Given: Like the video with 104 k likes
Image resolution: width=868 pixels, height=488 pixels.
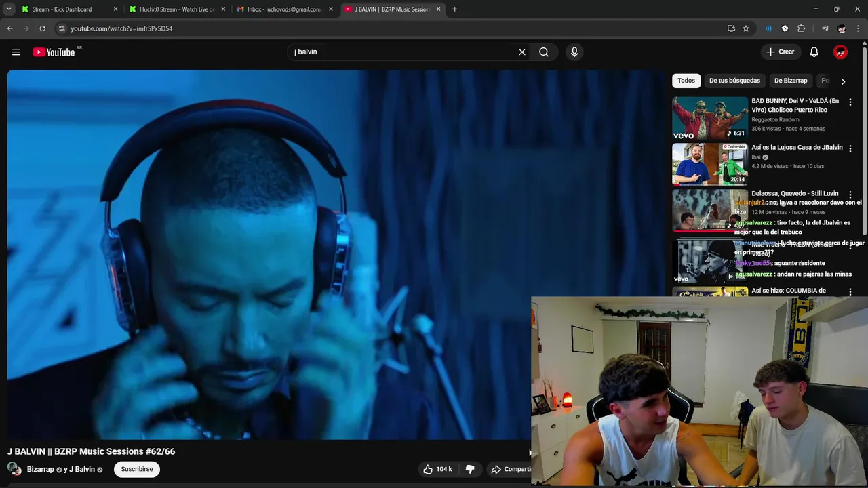Looking at the screenshot, I should pyautogui.click(x=437, y=469).
